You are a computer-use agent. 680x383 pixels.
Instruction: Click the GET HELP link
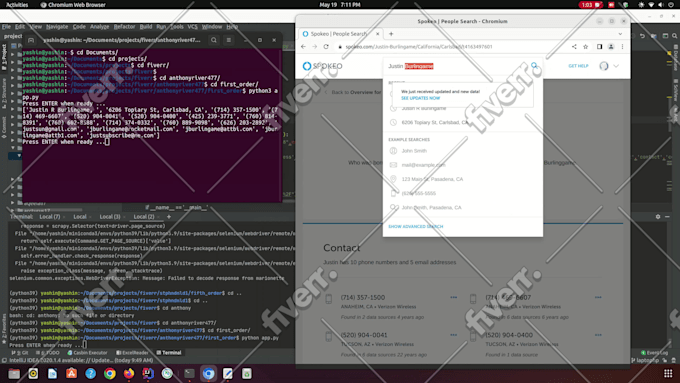pyautogui.click(x=578, y=66)
